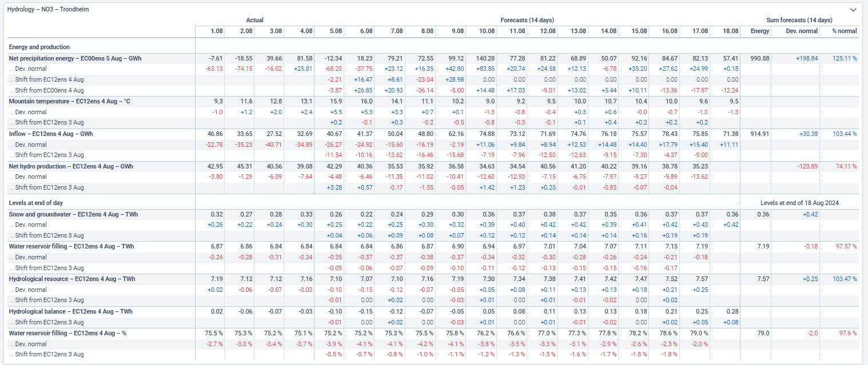This screenshot has height=365, width=868.
Task: Collapse the Hydrology NO3 Trondheim panel chevron
Action: pyautogui.click(x=853, y=10)
